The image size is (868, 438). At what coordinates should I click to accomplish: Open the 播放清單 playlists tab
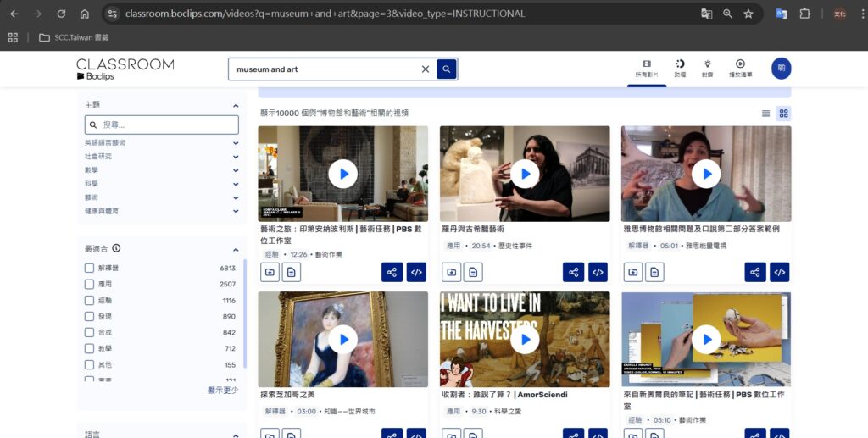(740, 68)
